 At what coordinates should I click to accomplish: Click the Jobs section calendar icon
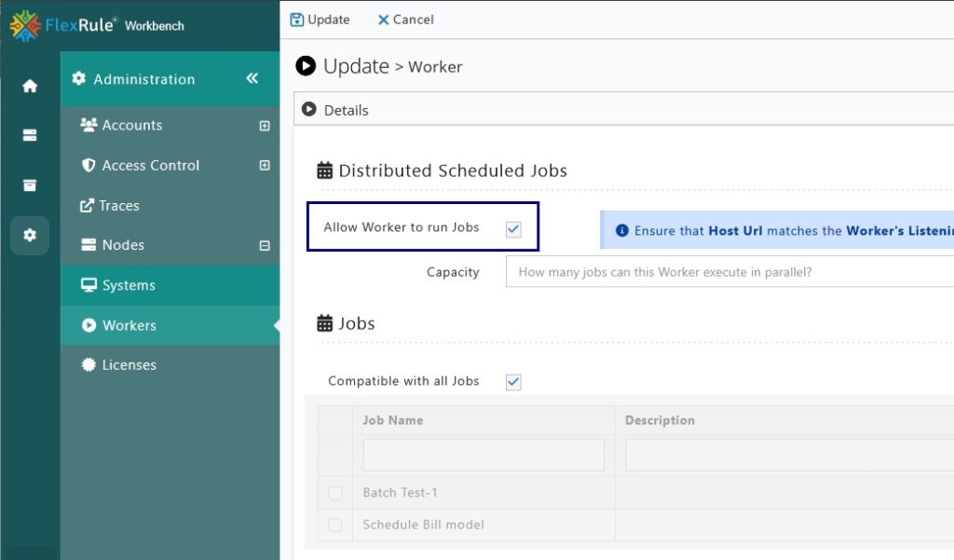click(x=325, y=323)
